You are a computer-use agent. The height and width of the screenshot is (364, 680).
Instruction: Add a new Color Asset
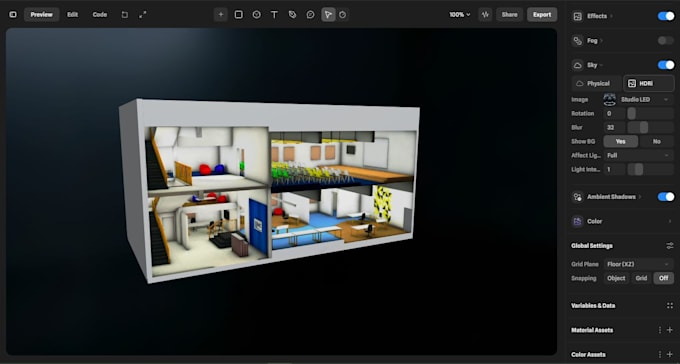click(670, 354)
